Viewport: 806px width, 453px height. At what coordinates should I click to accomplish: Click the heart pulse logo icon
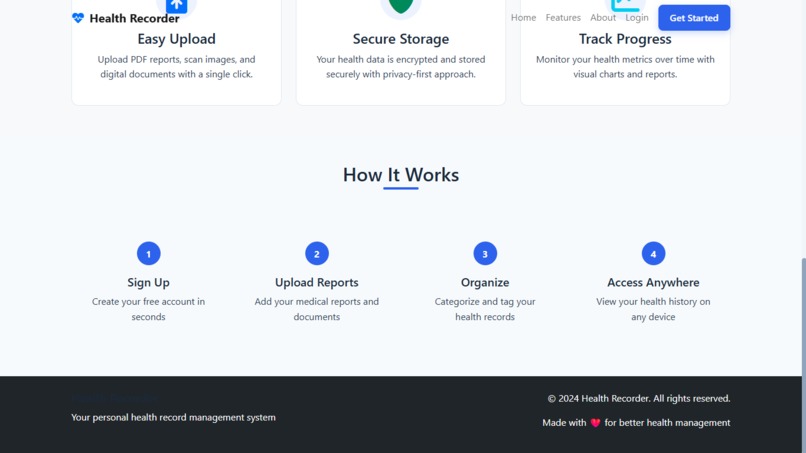[78, 18]
